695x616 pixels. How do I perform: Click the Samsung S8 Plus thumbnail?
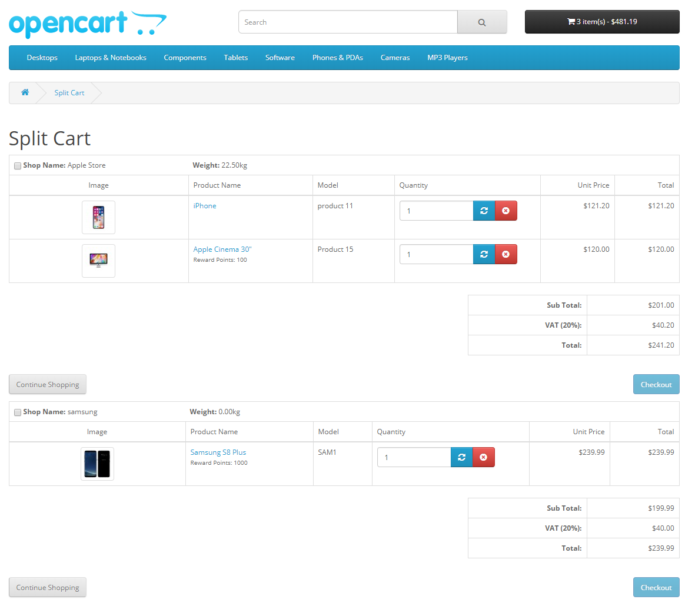(98, 464)
